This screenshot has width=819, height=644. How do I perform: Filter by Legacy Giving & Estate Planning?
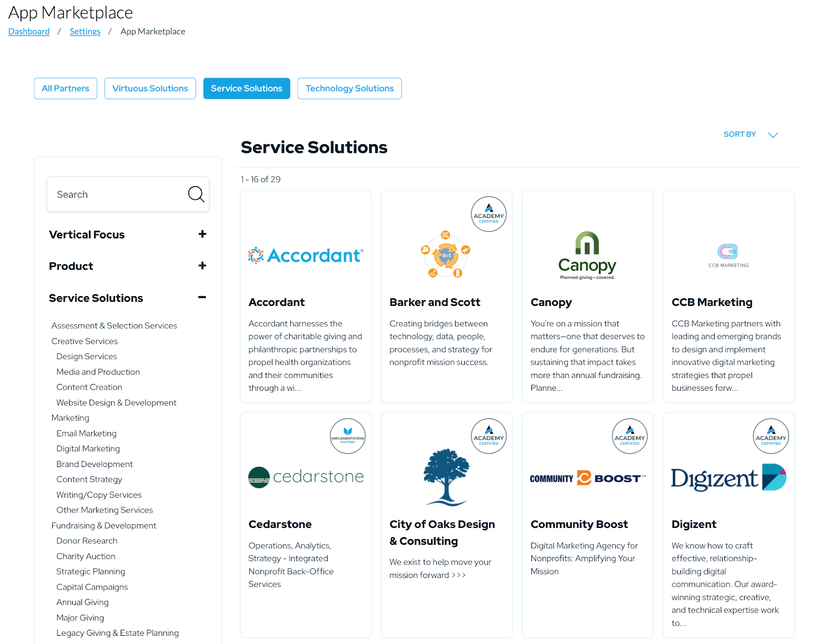click(117, 633)
